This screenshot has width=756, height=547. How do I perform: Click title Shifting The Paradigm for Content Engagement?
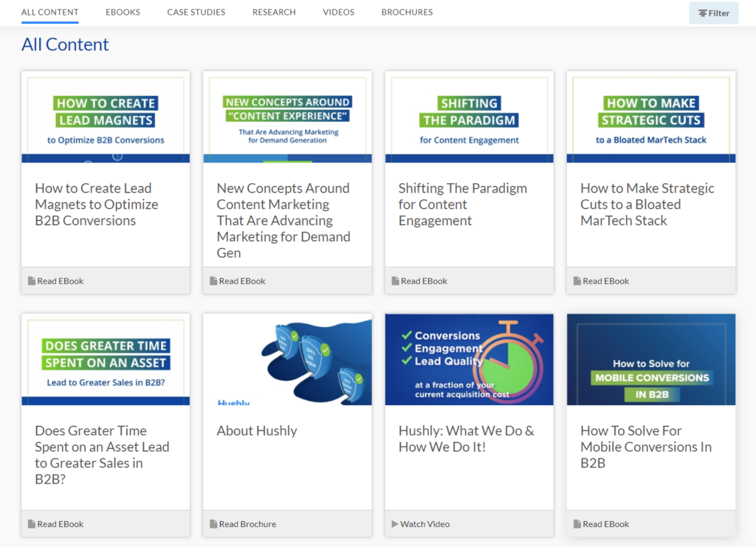tap(463, 204)
